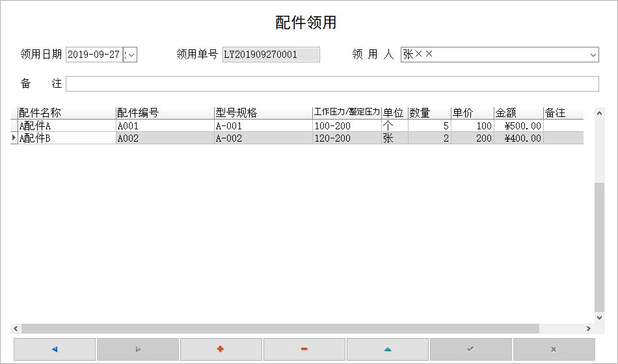Click the row indicator arrow of A配件B

14,138
